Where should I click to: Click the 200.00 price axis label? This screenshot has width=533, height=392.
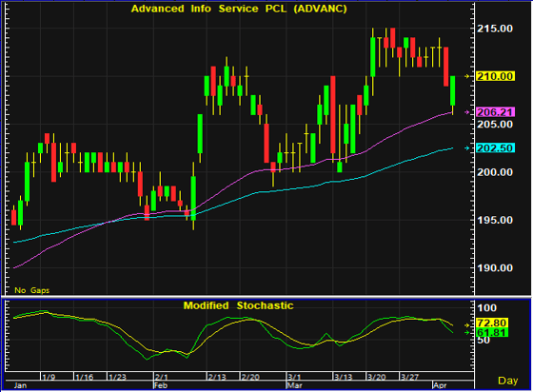click(x=495, y=172)
